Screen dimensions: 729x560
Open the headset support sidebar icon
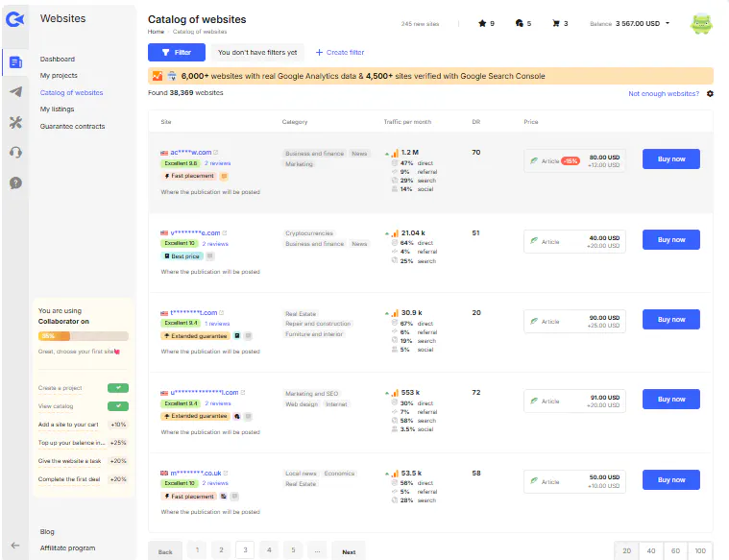coord(15,152)
